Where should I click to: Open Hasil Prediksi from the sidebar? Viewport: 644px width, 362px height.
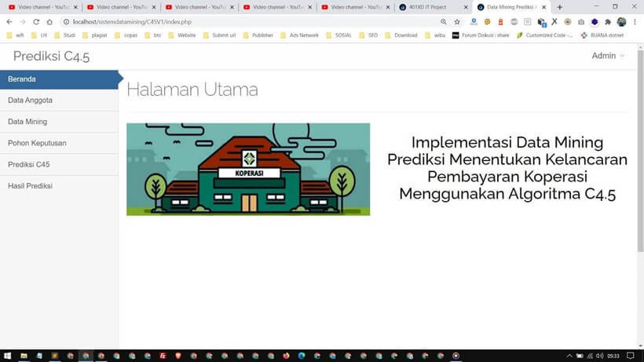[30, 185]
